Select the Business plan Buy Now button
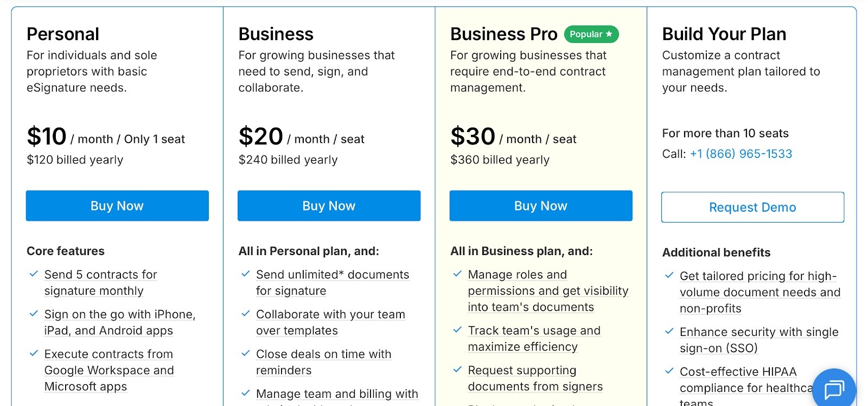Viewport: 868px width, 406px height. pyautogui.click(x=329, y=206)
